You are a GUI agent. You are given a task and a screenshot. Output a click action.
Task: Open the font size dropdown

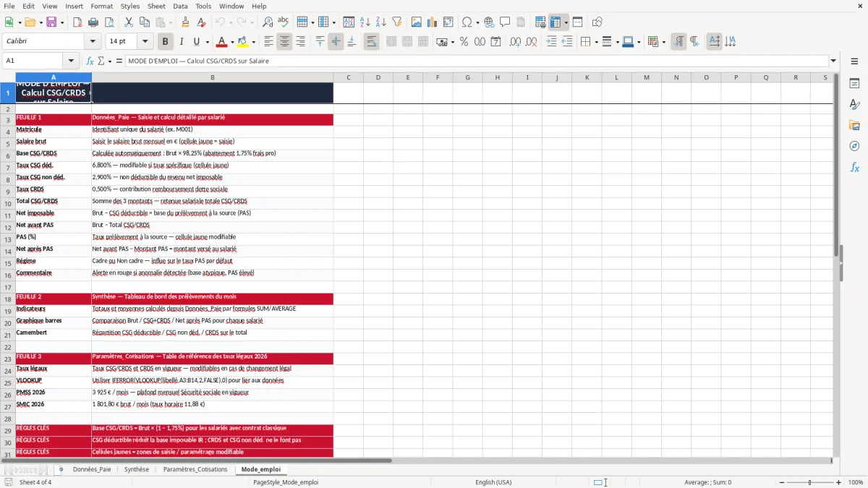(145, 42)
